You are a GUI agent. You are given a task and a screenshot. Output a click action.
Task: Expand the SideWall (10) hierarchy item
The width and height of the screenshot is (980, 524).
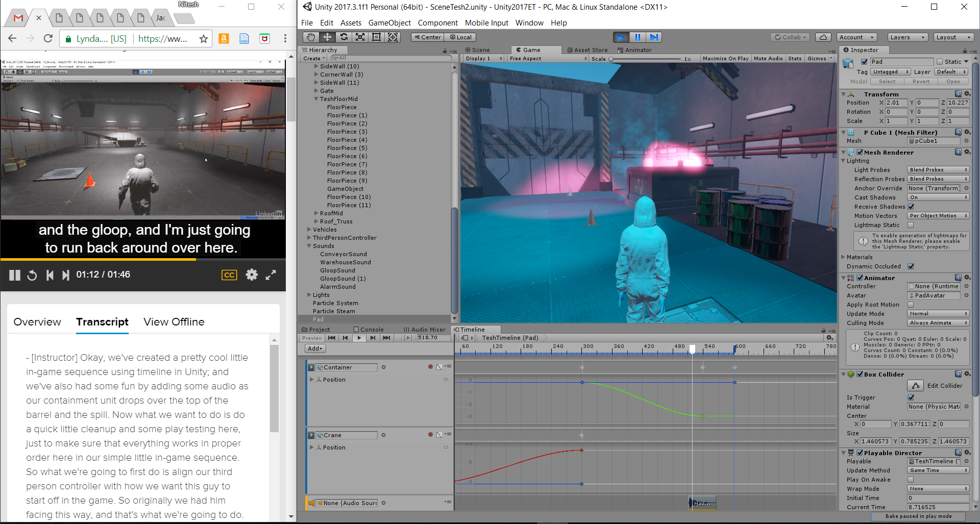(316, 66)
